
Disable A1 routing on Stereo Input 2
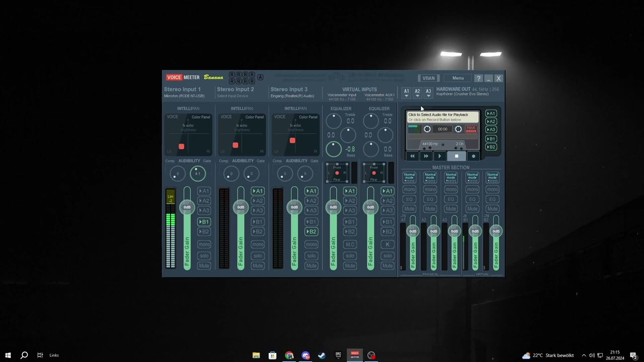click(x=258, y=191)
